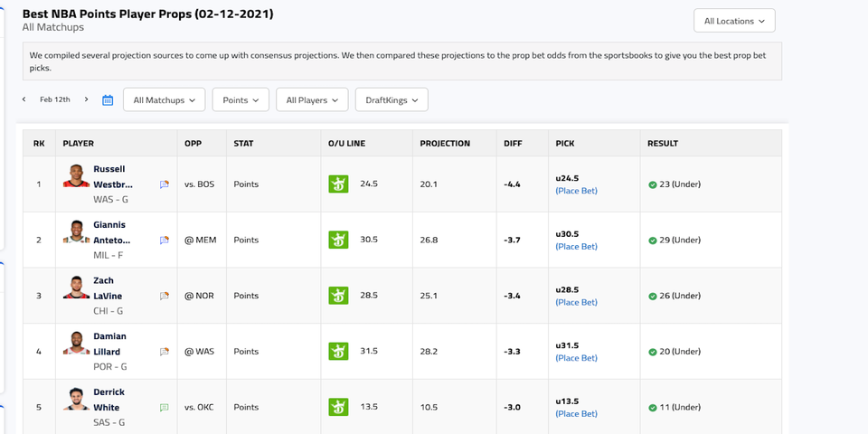Image resolution: width=868 pixels, height=434 pixels.
Task: Go to previous day arrow
Action: tap(24, 99)
